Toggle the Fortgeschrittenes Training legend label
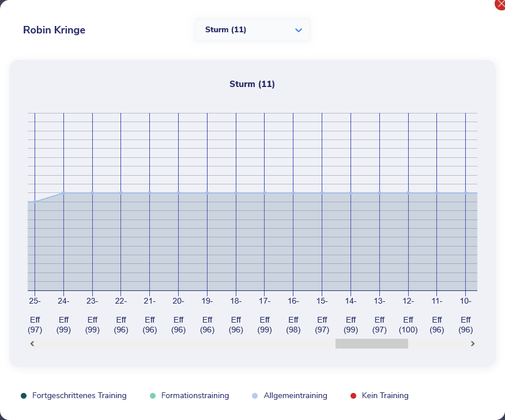The width and height of the screenshot is (505, 420). click(x=79, y=396)
